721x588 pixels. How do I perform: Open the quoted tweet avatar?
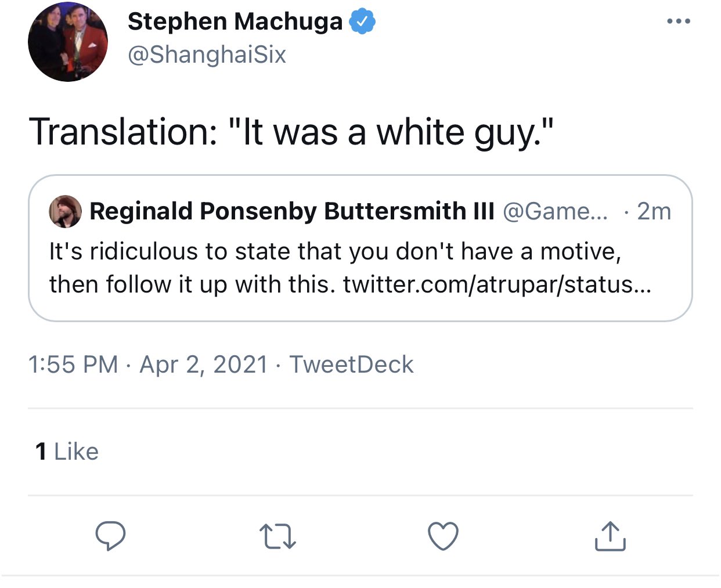coord(65,211)
